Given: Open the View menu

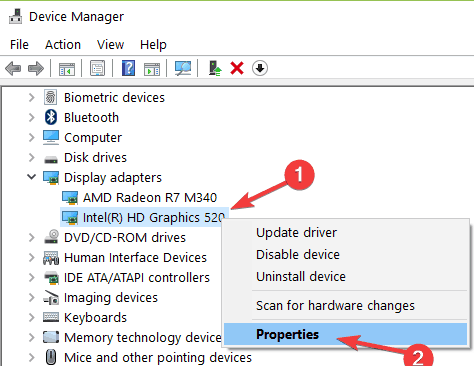Looking at the screenshot, I should pos(110,44).
